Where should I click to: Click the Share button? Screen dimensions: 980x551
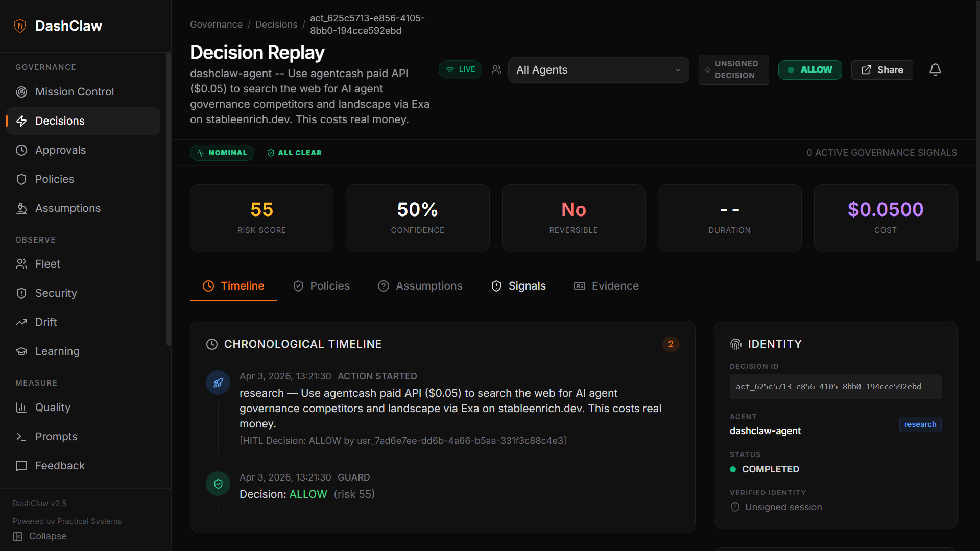882,70
